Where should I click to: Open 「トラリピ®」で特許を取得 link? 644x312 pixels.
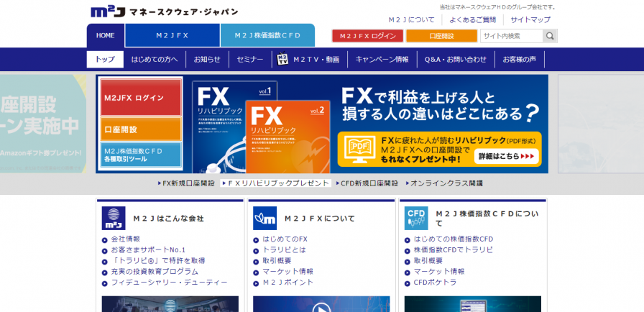(x=158, y=261)
